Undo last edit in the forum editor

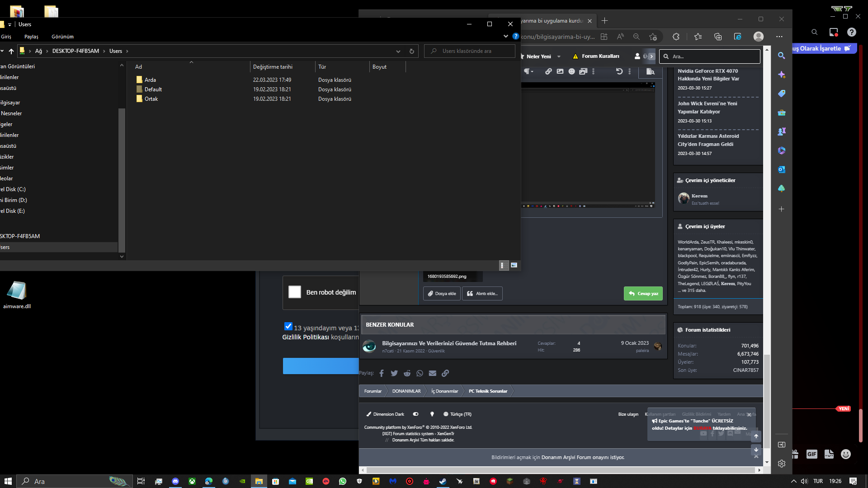click(619, 71)
